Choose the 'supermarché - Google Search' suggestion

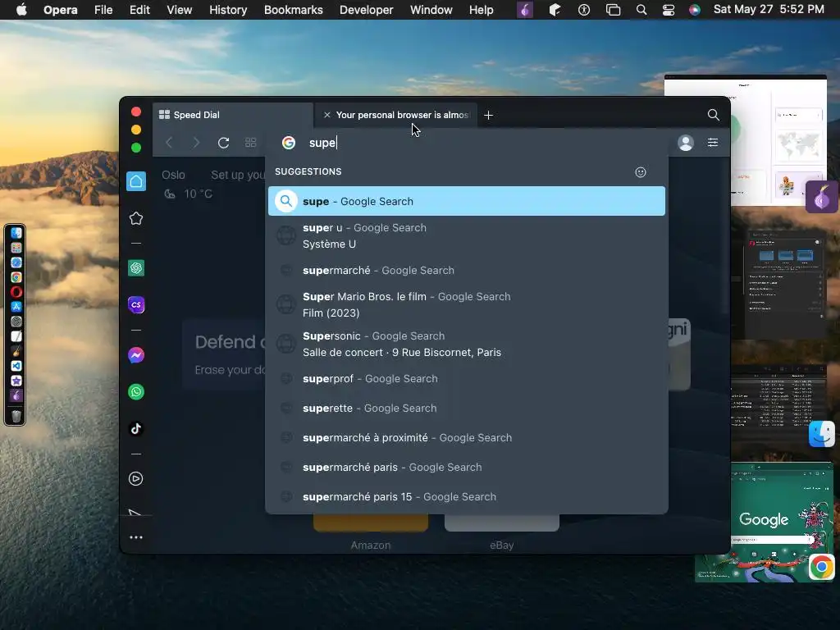pos(467,271)
